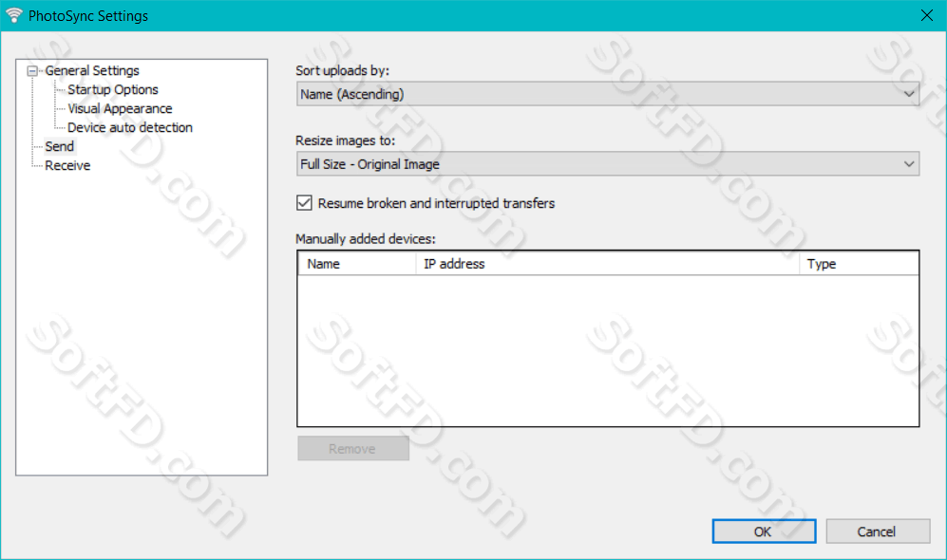The width and height of the screenshot is (947, 560).
Task: Close the PhotoSync Settings window
Action: pos(926,16)
